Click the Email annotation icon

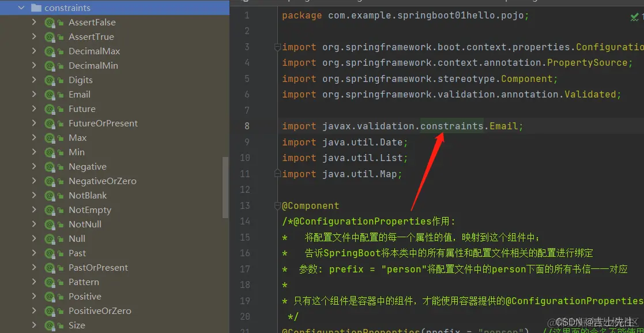click(50, 95)
